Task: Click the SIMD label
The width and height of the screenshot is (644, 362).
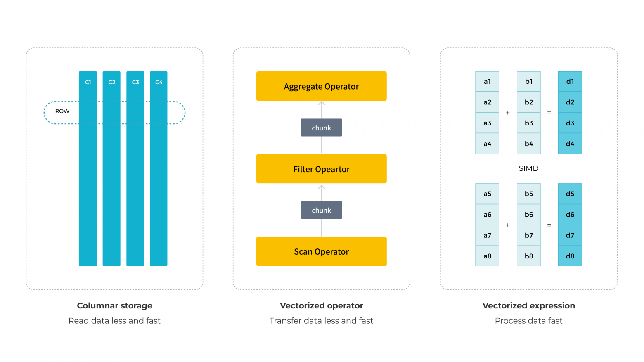Action: coord(529,168)
